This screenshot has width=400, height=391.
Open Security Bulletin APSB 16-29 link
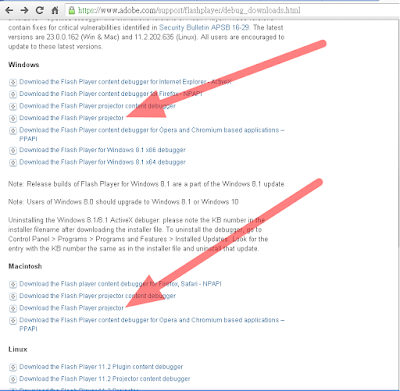coord(204,28)
